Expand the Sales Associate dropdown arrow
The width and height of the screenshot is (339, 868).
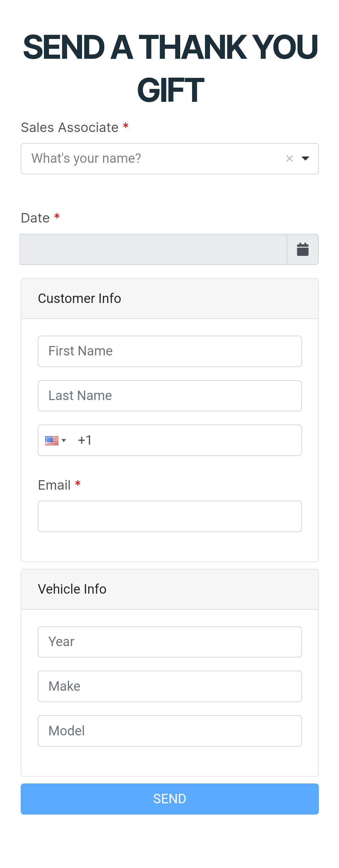pos(305,158)
